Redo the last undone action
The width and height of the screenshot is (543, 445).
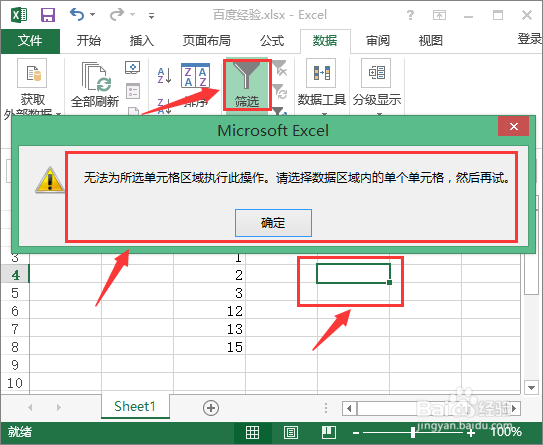[x=117, y=15]
